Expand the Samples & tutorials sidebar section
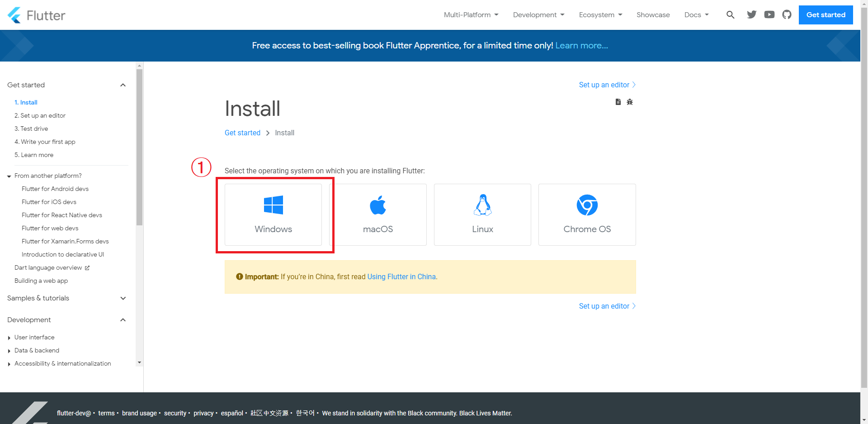868x424 pixels. 123,298
